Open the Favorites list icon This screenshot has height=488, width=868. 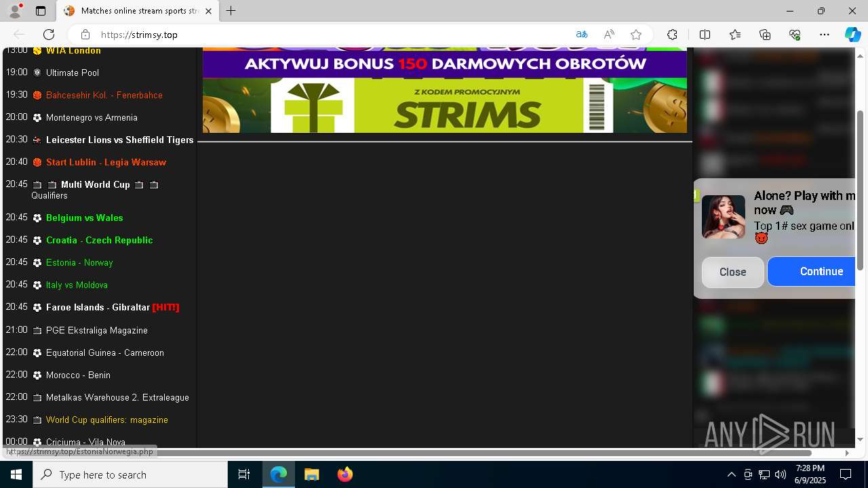[735, 35]
